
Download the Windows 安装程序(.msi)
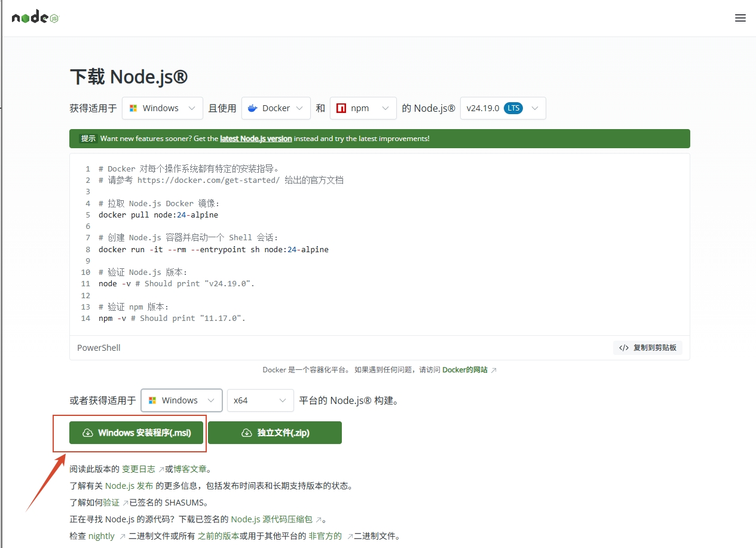[136, 433]
